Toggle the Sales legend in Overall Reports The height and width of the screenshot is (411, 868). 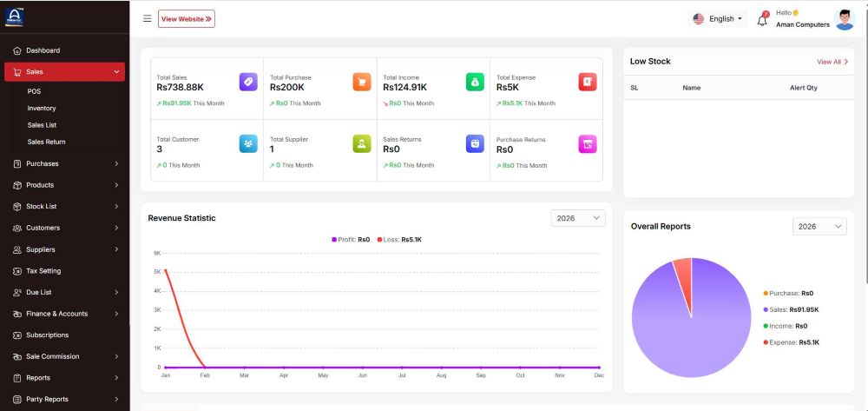pos(791,309)
